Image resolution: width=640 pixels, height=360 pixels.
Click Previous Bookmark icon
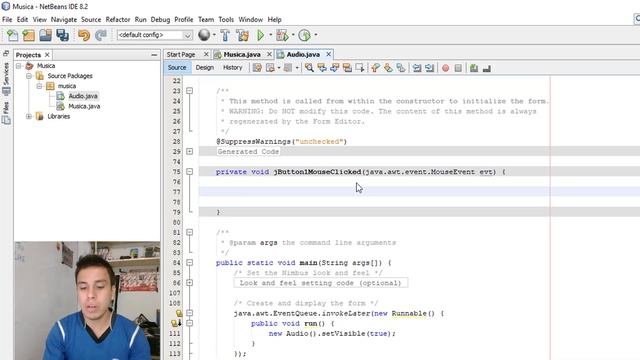[x=376, y=68]
